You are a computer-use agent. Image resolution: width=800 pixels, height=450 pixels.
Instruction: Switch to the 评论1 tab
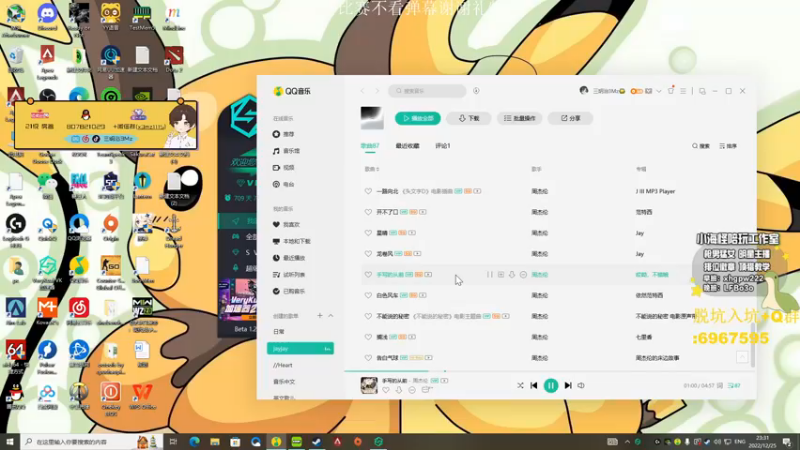point(443,146)
